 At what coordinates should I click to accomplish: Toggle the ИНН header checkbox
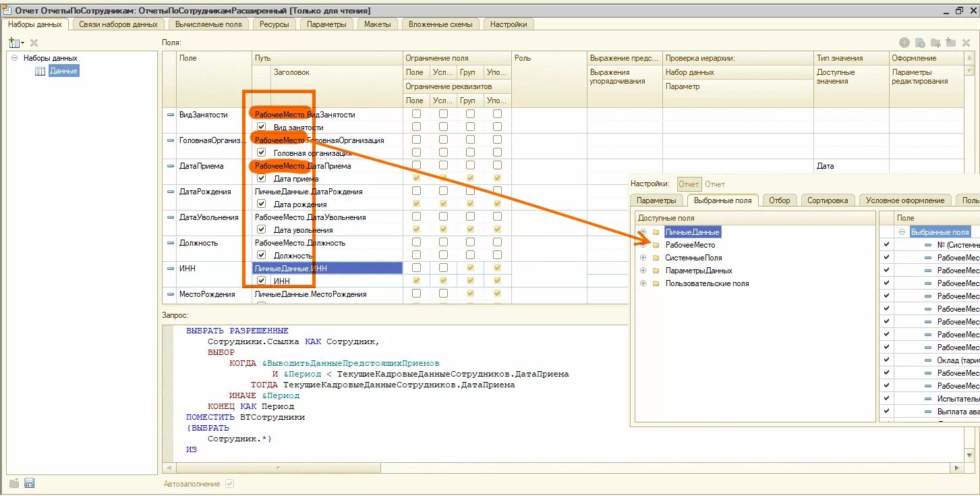[x=261, y=281]
